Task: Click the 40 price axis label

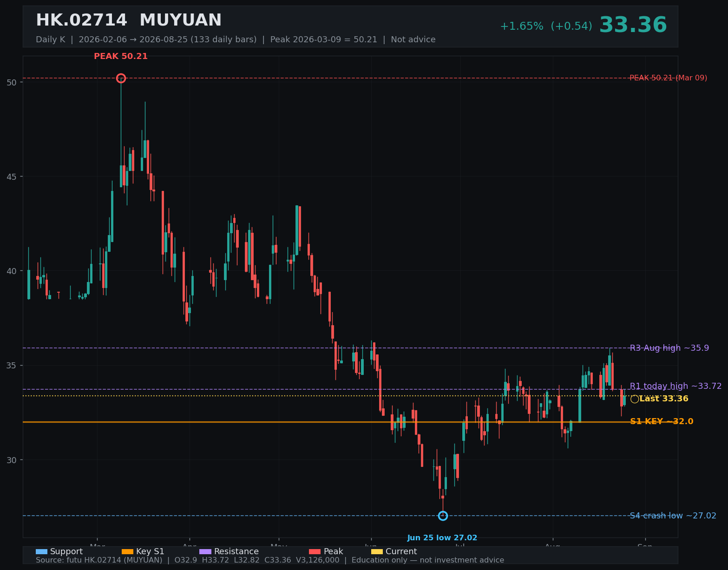Action: (12, 271)
